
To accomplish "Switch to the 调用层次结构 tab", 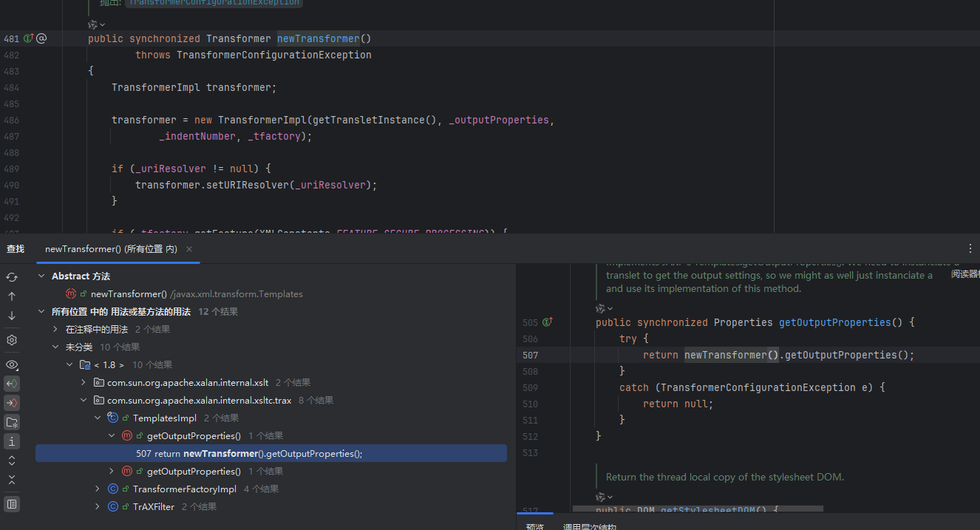I will tap(589, 526).
